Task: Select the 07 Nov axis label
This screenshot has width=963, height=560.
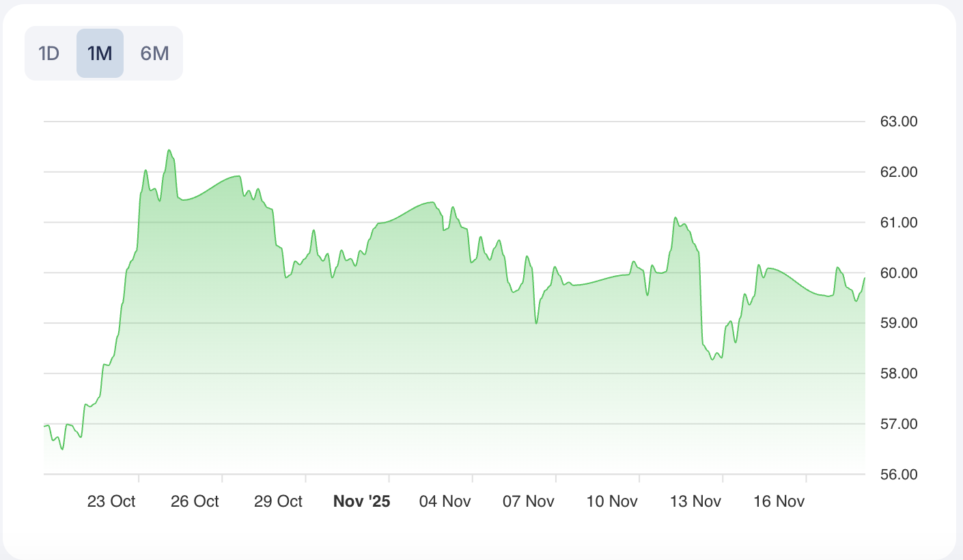Action: click(529, 501)
